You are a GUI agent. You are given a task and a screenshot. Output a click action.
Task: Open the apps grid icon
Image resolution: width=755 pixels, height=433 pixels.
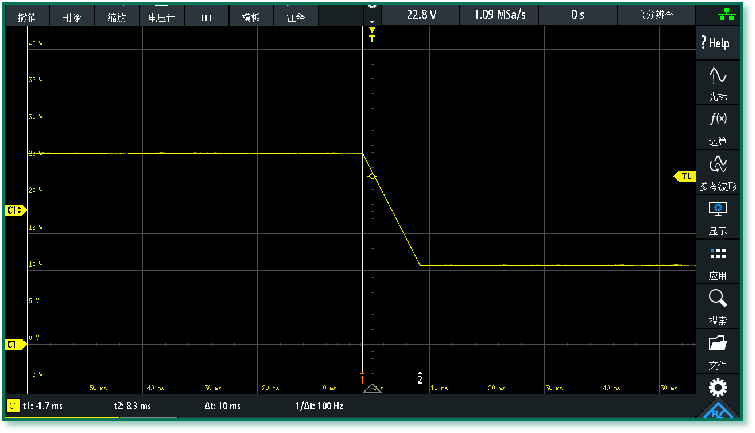pyautogui.click(x=717, y=259)
